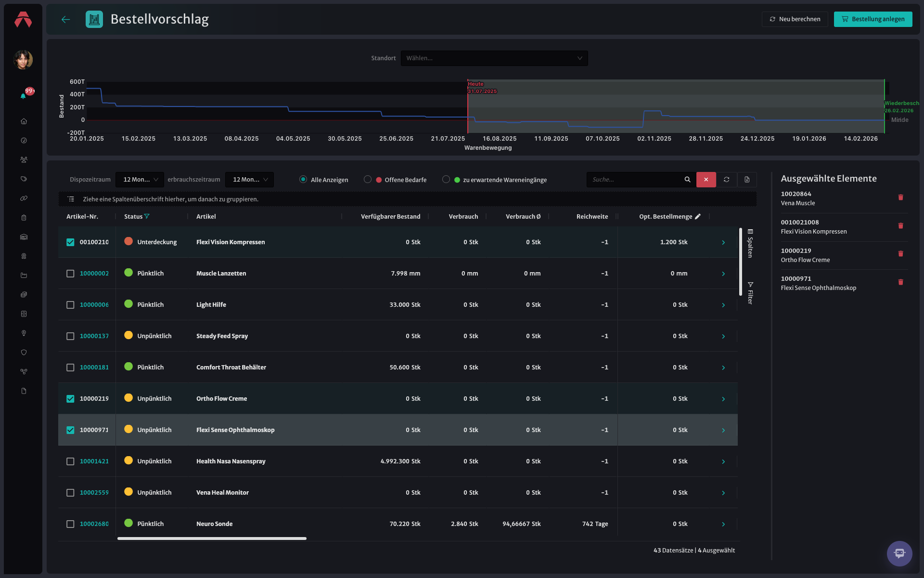Image resolution: width=924 pixels, height=578 pixels.
Task: Open the Dispozeitraum 12 Mon dropdown
Action: point(140,180)
